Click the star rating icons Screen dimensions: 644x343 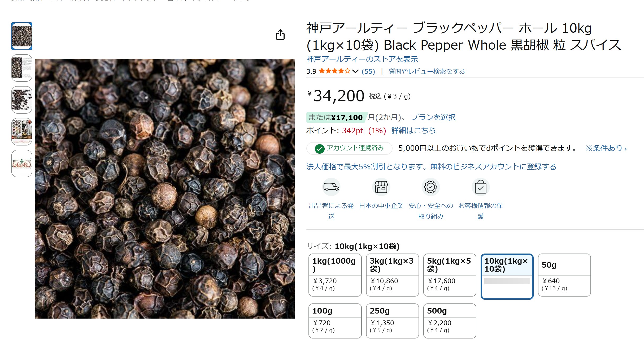point(334,71)
